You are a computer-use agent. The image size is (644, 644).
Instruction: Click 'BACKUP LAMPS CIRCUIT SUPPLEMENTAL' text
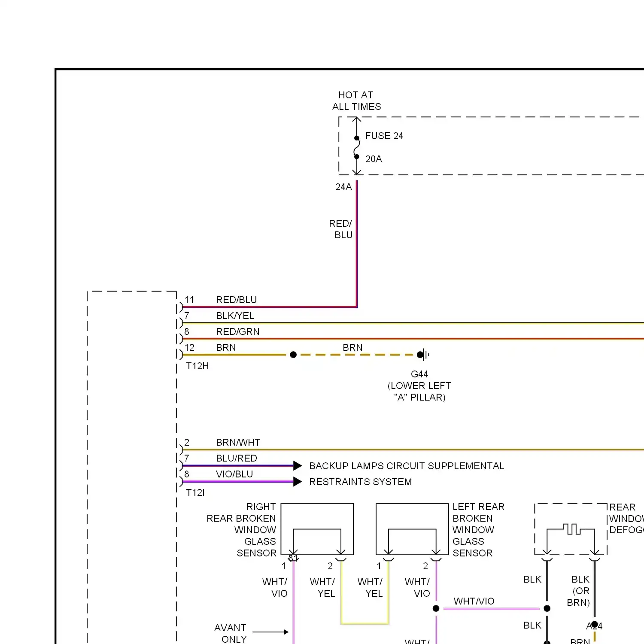click(x=407, y=466)
